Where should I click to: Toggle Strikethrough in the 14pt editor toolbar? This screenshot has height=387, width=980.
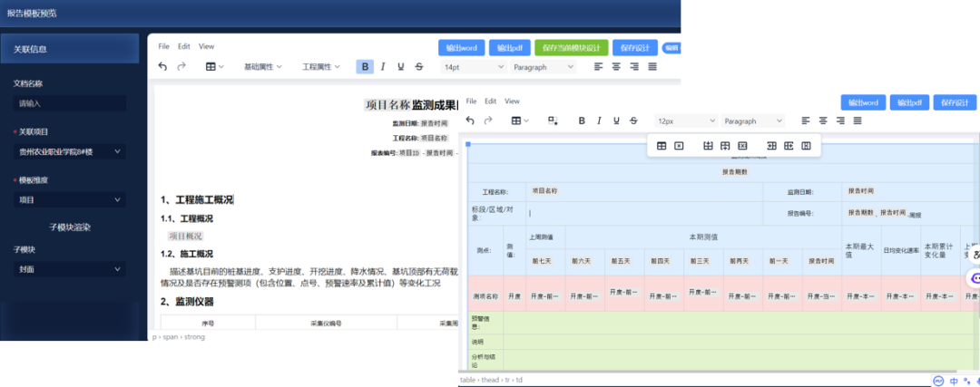point(418,67)
